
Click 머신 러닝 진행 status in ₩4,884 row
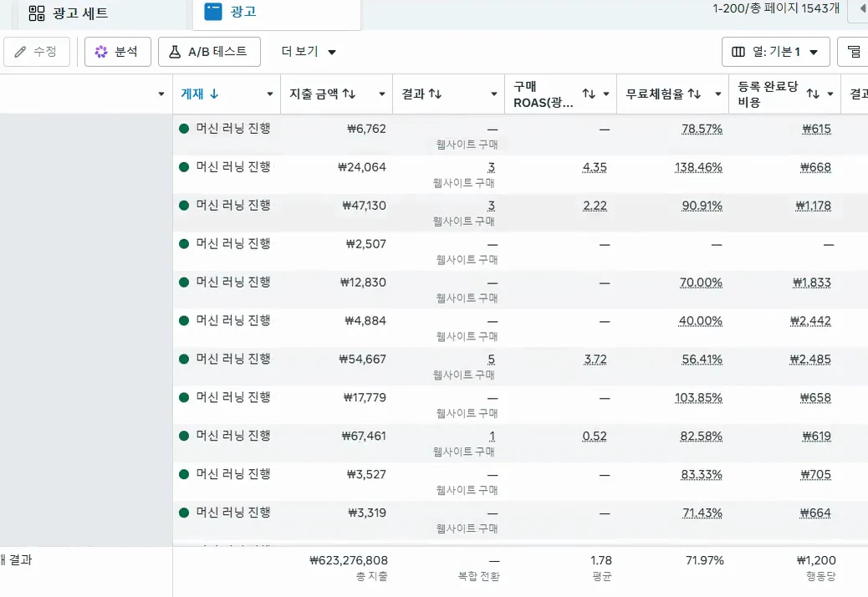(x=233, y=320)
